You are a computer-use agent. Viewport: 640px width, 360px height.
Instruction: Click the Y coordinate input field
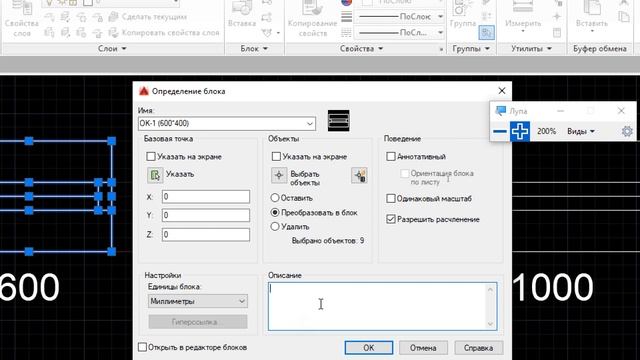point(206,216)
